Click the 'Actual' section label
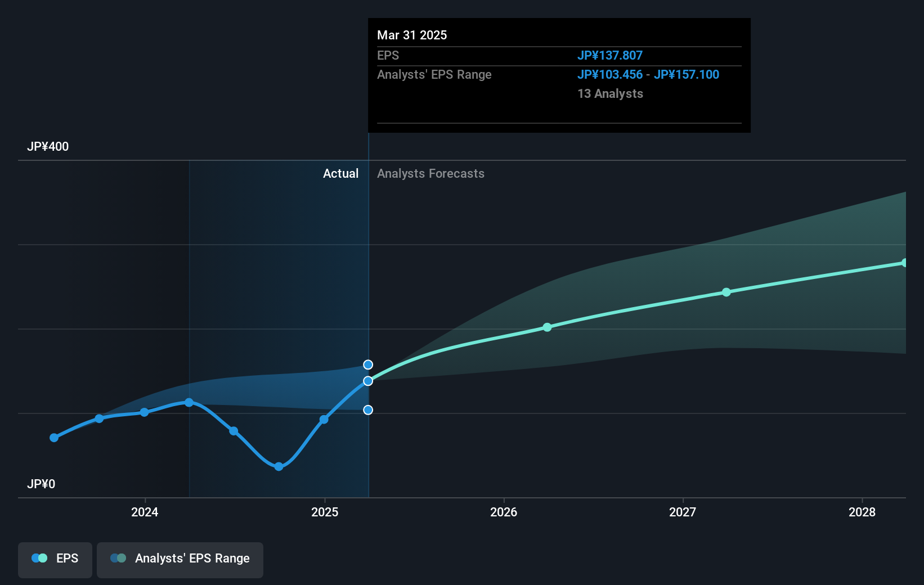This screenshot has height=585, width=924. coord(340,173)
